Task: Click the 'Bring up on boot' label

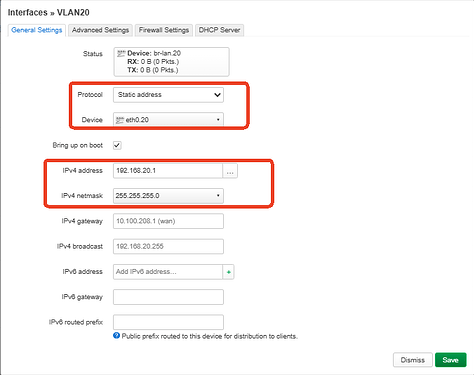Action: pyautogui.click(x=78, y=145)
